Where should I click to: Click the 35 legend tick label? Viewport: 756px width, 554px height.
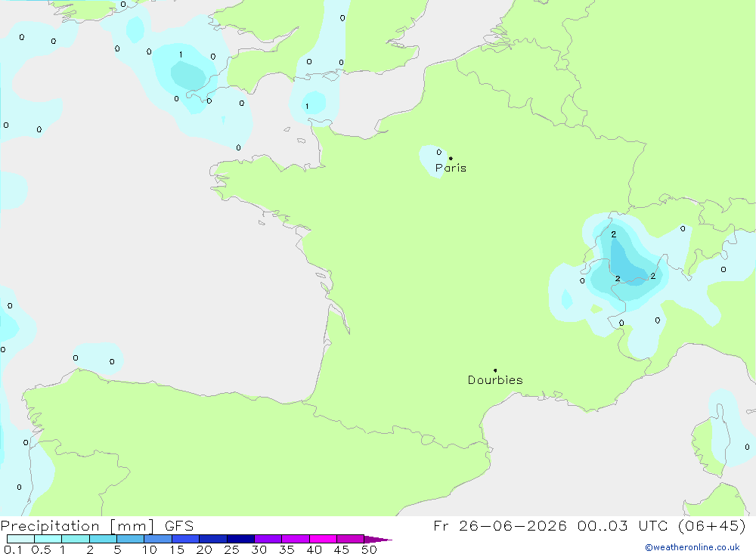click(287, 549)
